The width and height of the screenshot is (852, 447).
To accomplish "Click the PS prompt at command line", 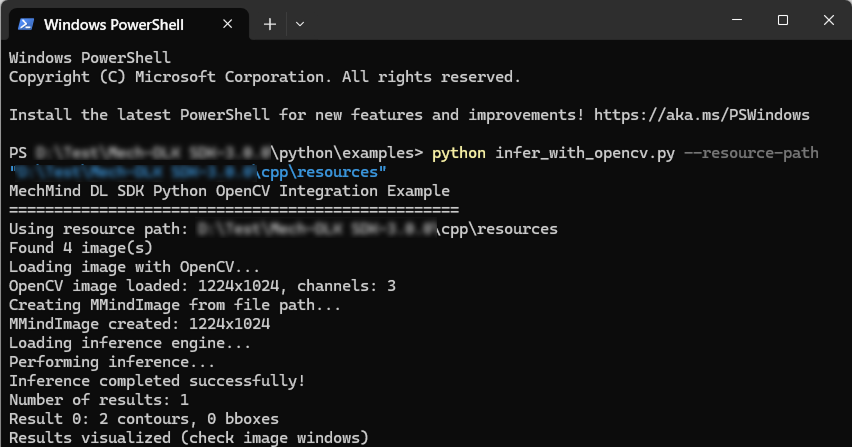I will tap(18, 153).
